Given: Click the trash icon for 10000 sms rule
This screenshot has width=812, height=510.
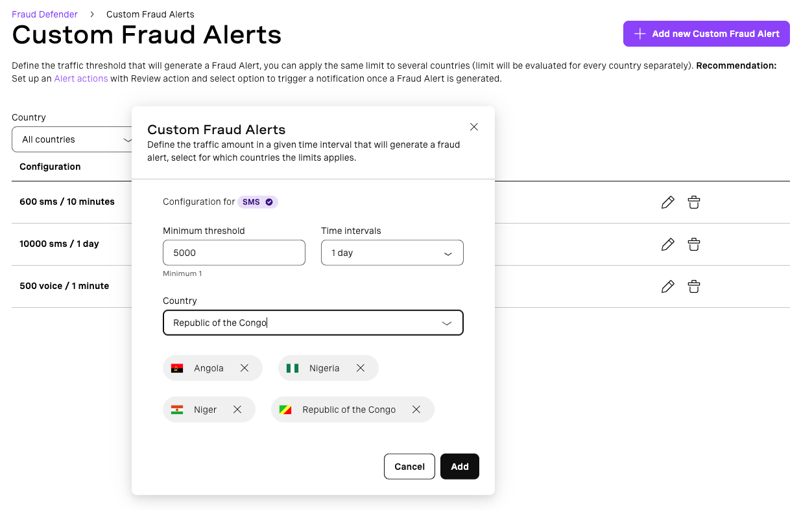Looking at the screenshot, I should click(693, 244).
